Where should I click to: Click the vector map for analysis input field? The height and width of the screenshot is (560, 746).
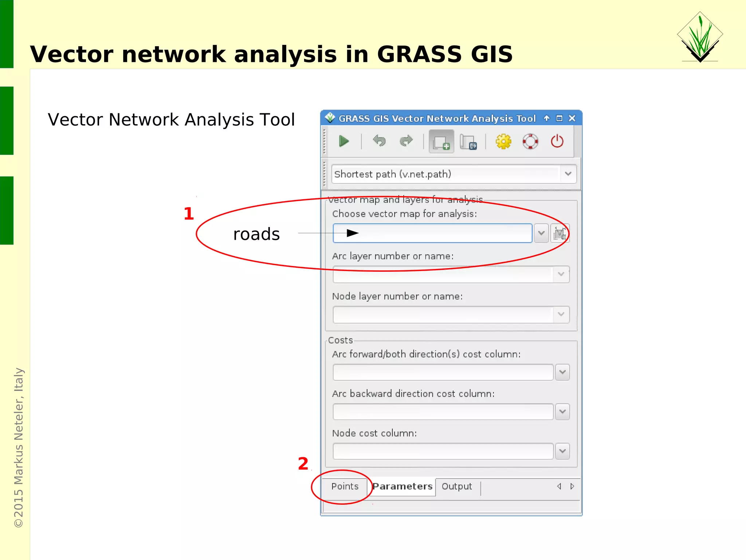[x=432, y=233]
